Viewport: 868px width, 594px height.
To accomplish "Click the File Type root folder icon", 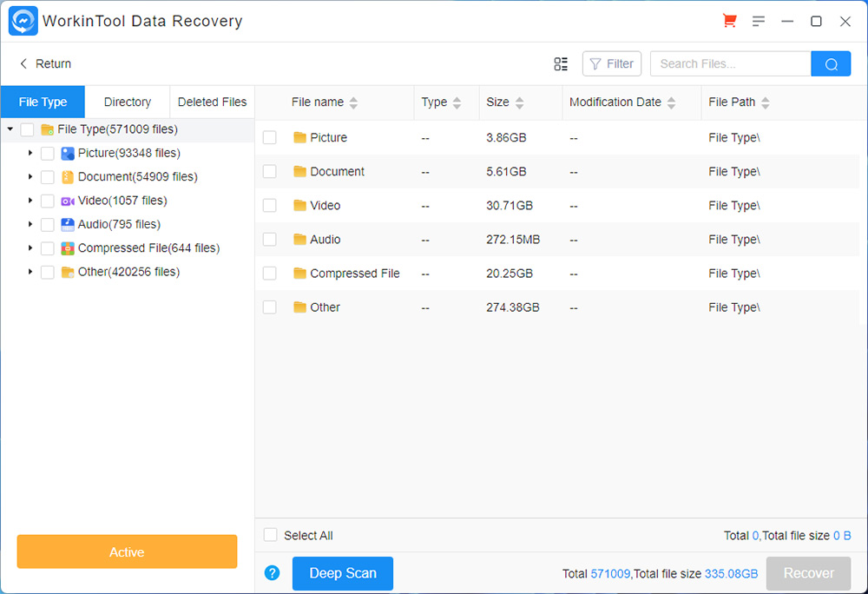I will [47, 129].
